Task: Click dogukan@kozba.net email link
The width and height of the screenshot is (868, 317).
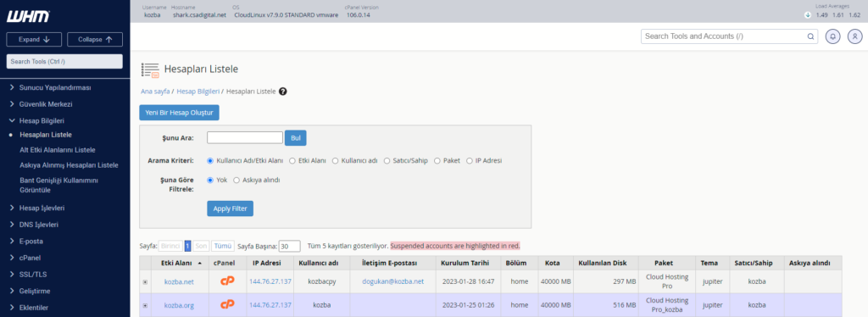Action: (x=393, y=281)
